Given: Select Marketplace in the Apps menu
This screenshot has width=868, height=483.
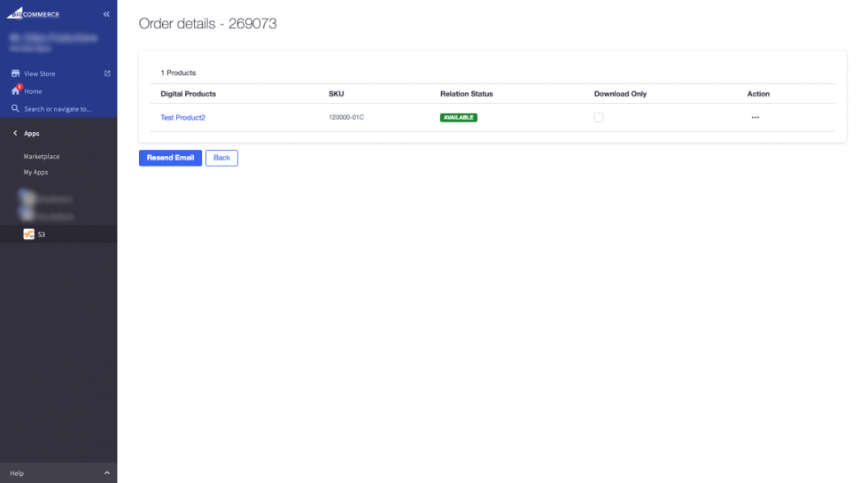Looking at the screenshot, I should [42, 156].
